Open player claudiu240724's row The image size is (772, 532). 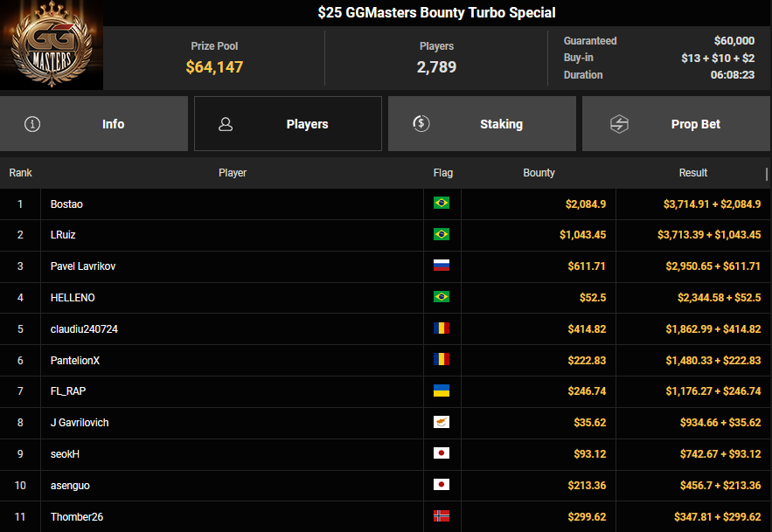pos(84,329)
